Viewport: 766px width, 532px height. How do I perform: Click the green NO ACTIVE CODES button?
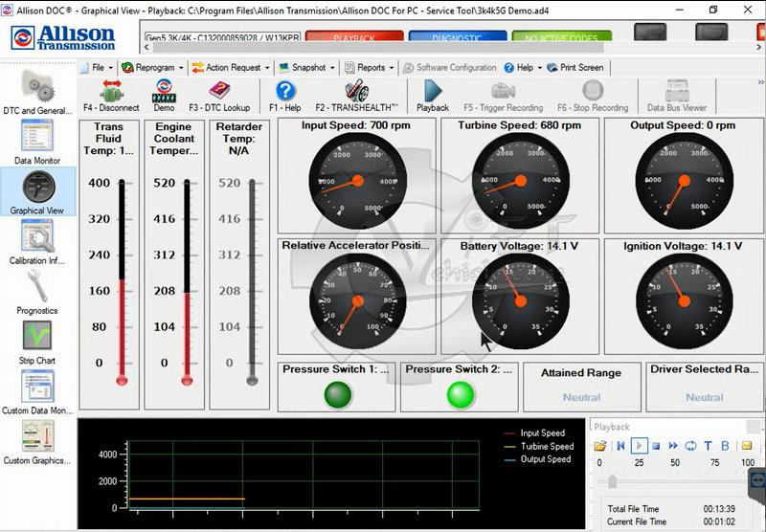tap(561, 36)
